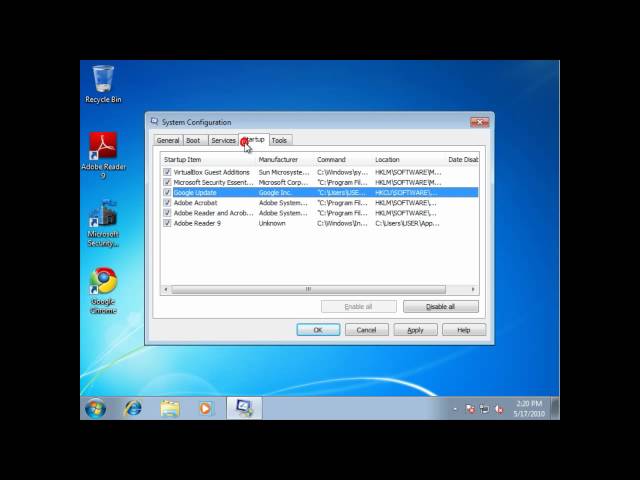Select Adobe Reader and Acrob... row text
Image resolution: width=640 pixels, height=480 pixels.
tap(213, 213)
